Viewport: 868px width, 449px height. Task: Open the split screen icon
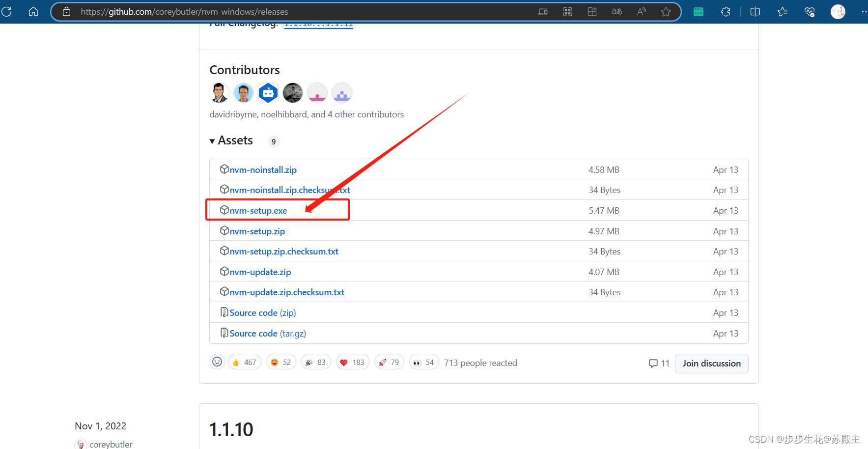point(756,11)
